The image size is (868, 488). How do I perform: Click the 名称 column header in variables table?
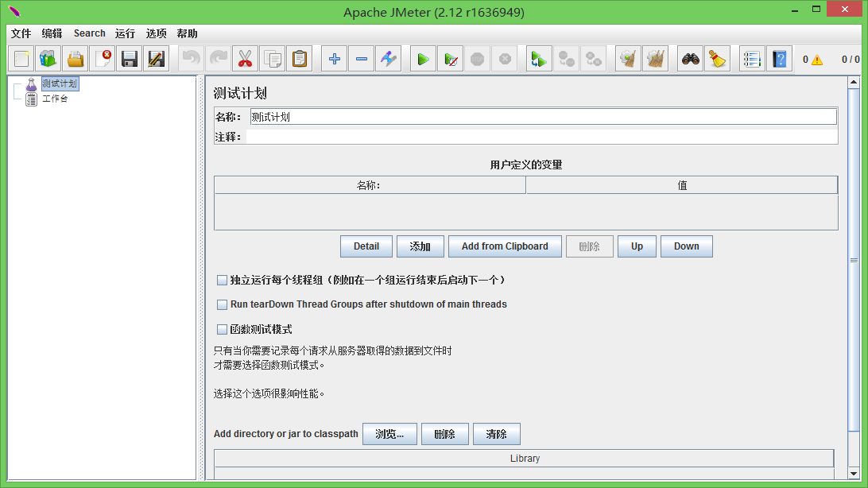[x=370, y=185]
